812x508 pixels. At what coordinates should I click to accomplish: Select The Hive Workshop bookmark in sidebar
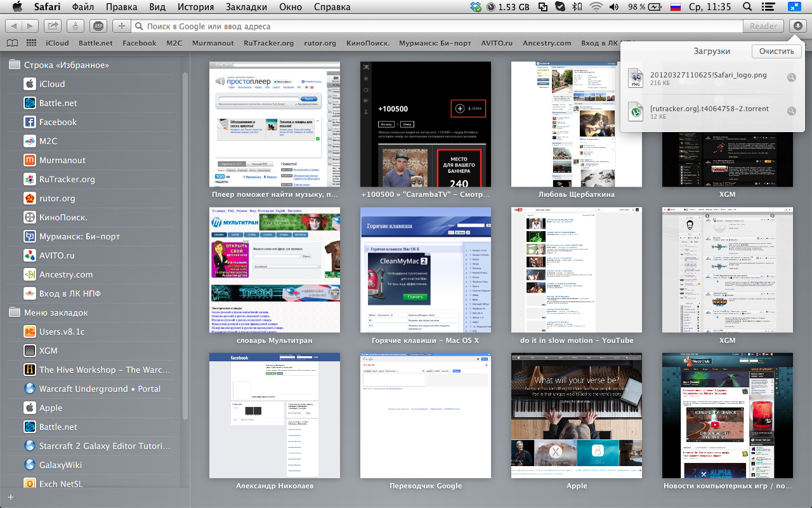tap(98, 370)
